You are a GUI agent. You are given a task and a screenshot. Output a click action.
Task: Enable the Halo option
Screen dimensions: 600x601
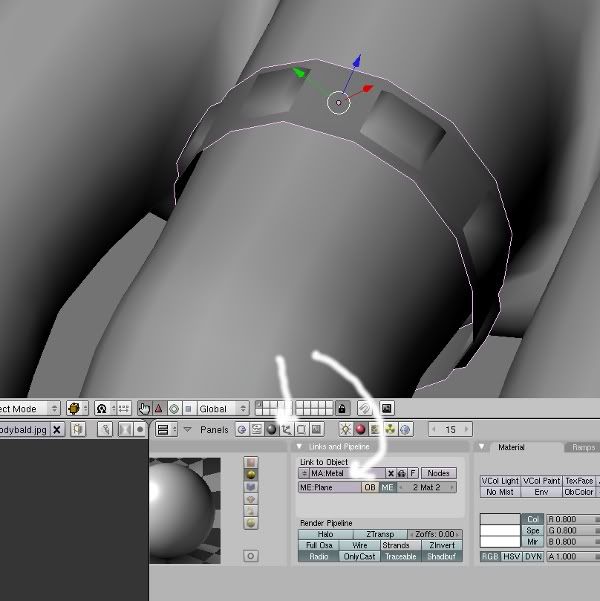[325, 534]
